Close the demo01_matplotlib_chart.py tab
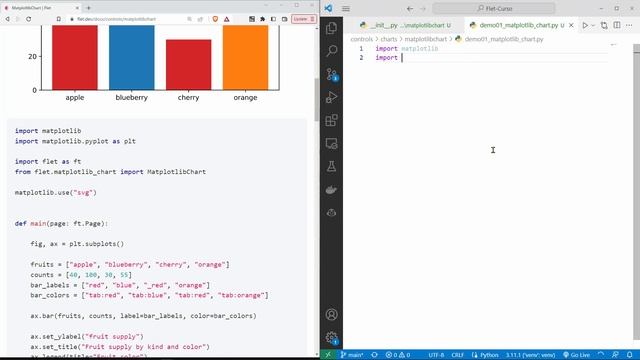Image resolution: width=640 pixels, height=360 pixels. (x=571, y=25)
